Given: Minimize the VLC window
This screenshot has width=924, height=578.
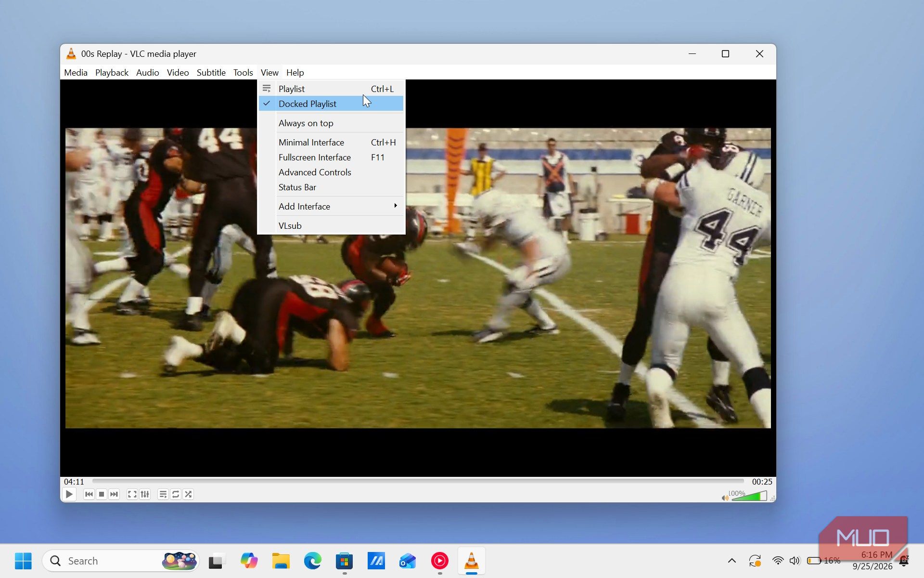Looking at the screenshot, I should click(692, 53).
